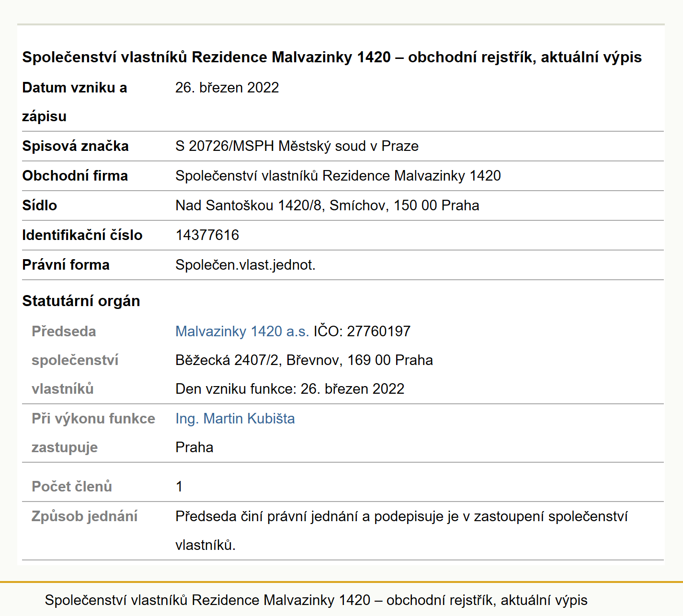Image resolution: width=683 pixels, height=616 pixels.
Task: Click Den vzniku funkce: 26. březen 2022
Action: tap(290, 389)
